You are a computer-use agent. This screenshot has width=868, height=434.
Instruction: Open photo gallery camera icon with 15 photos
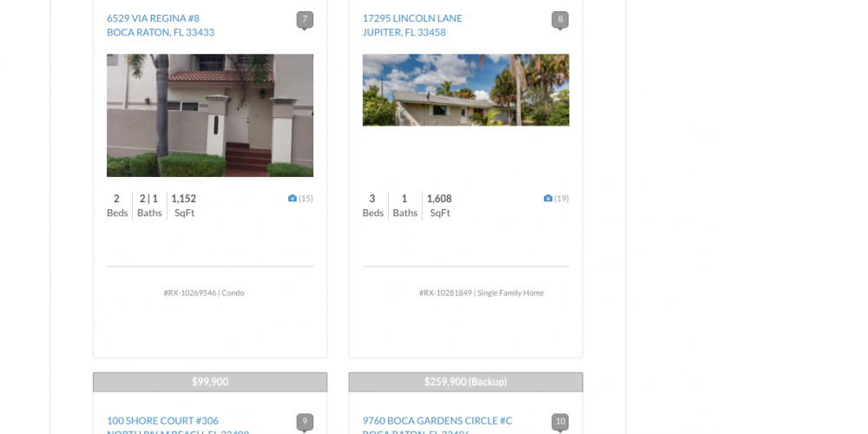tap(293, 199)
